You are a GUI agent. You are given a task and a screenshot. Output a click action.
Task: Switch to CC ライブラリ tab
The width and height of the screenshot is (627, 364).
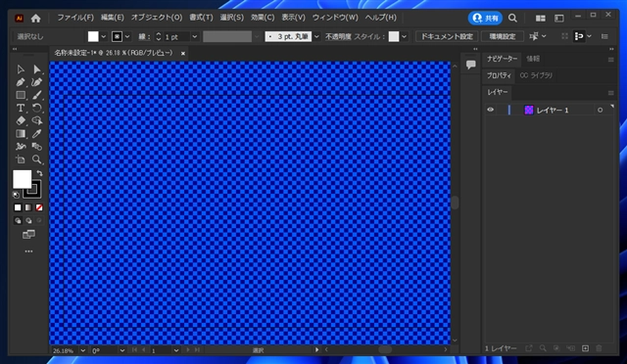tap(536, 75)
